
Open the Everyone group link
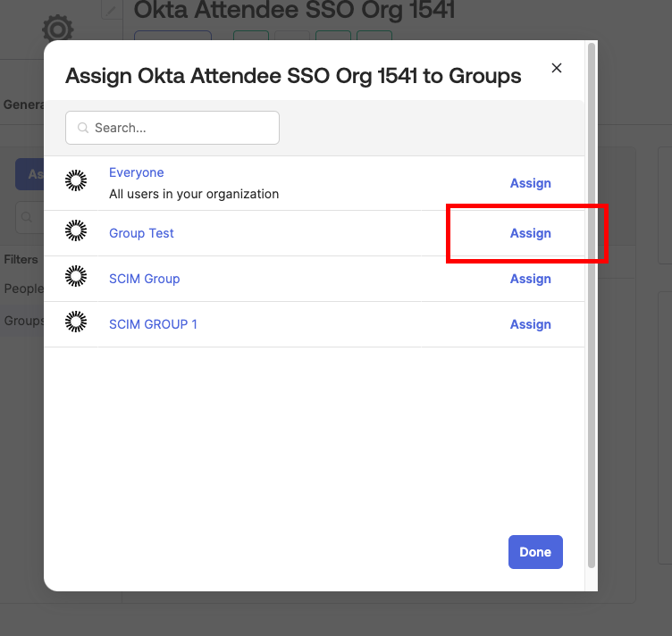click(137, 172)
